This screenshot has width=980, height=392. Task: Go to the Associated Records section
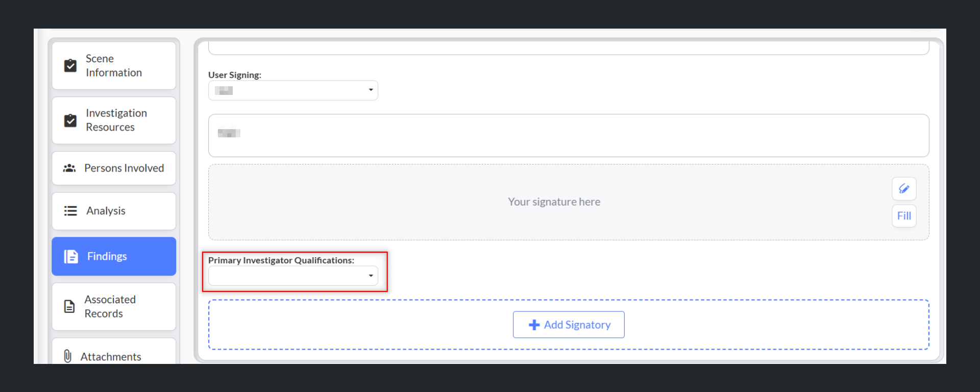pyautogui.click(x=110, y=306)
